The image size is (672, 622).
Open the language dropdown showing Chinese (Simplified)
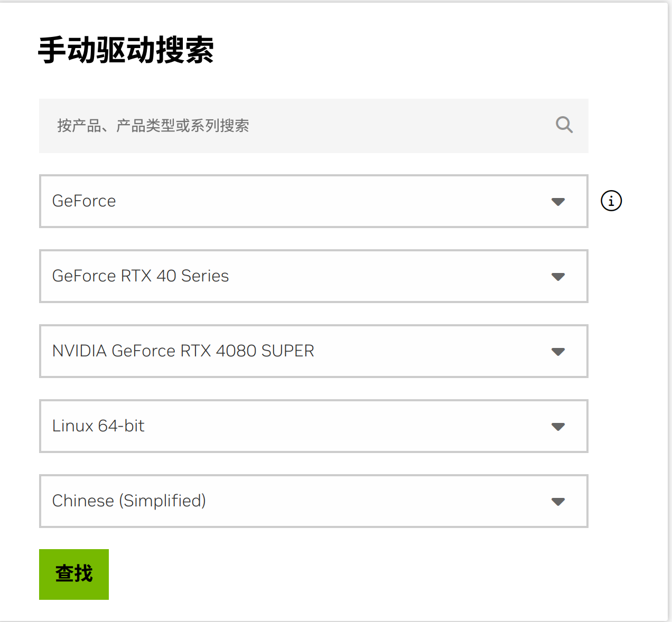tap(314, 502)
